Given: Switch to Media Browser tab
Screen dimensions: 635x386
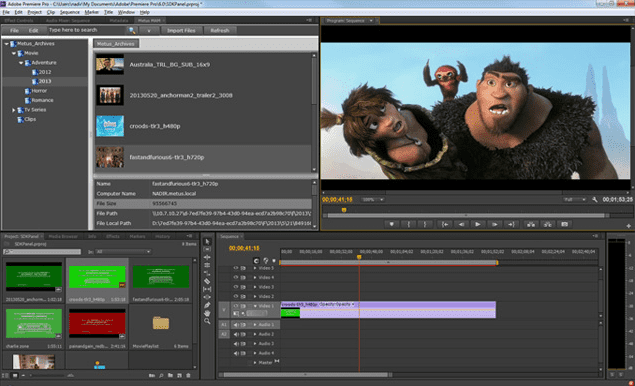Looking at the screenshot, I should click(63, 236).
